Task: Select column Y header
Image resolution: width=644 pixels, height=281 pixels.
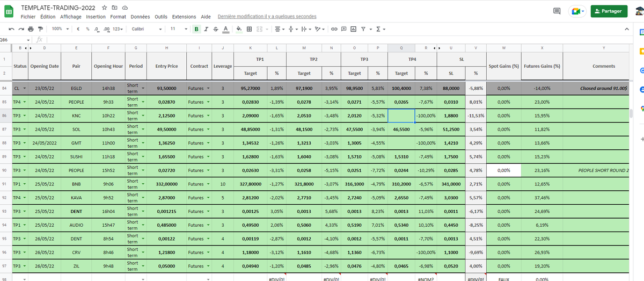Action: coord(603,48)
